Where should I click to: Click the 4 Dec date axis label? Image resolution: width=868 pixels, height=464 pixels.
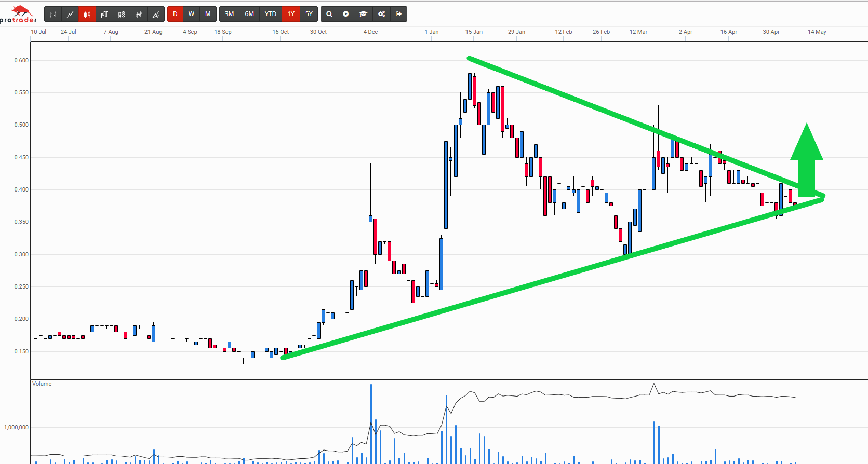coord(370,32)
